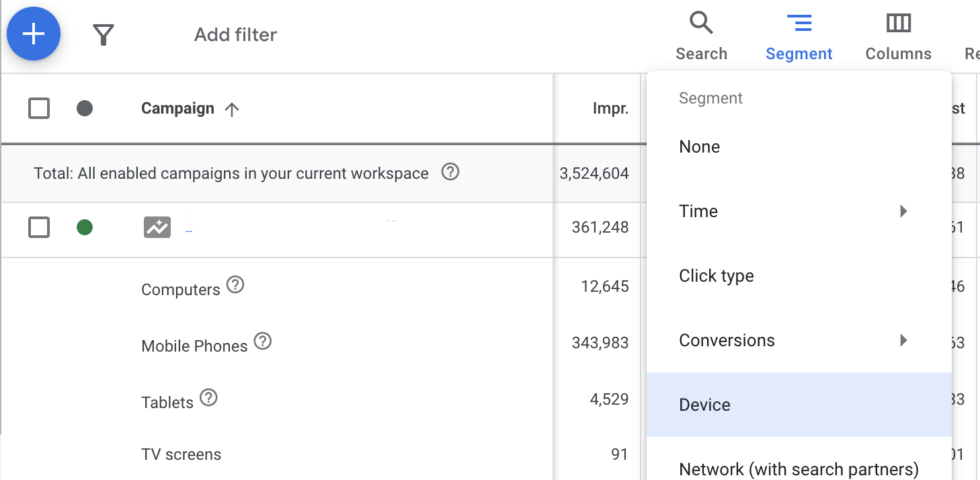Click the funnel filter icon
Image resolution: width=980 pixels, height=480 pixels.
pos(103,35)
